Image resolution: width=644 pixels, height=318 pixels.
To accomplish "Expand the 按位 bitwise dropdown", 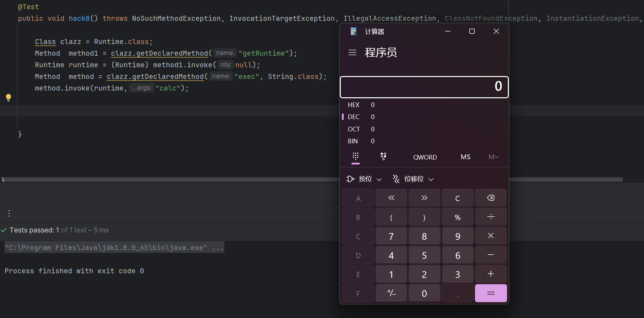I will [x=364, y=179].
